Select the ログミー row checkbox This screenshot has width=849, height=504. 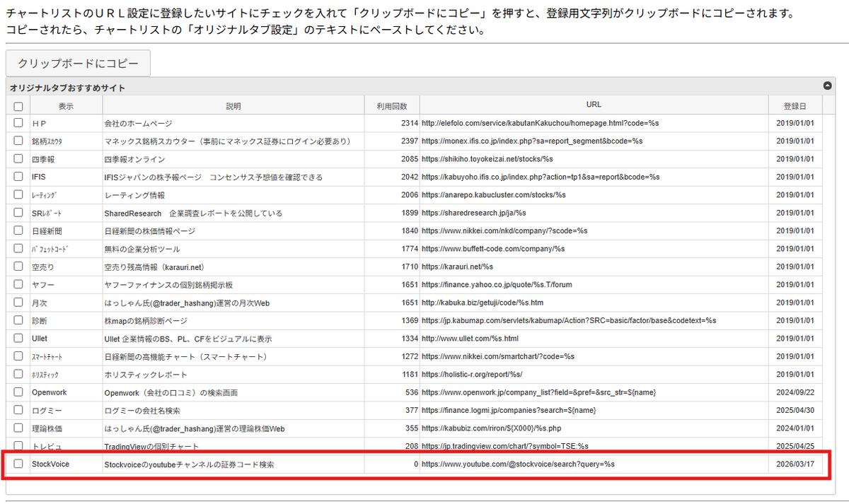pyautogui.click(x=18, y=410)
